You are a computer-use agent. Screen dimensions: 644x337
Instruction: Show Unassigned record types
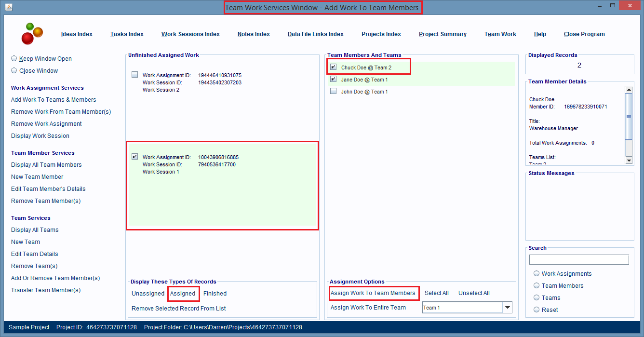pyautogui.click(x=148, y=294)
